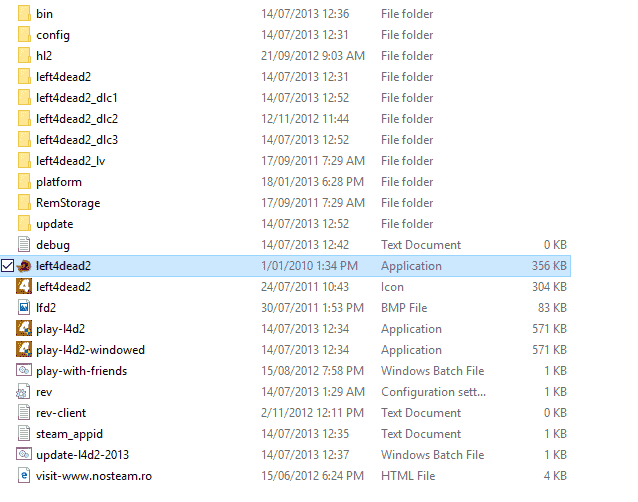
Task: Click the 'play-l4d2-windowed' file name
Action: pyautogui.click(x=90, y=350)
